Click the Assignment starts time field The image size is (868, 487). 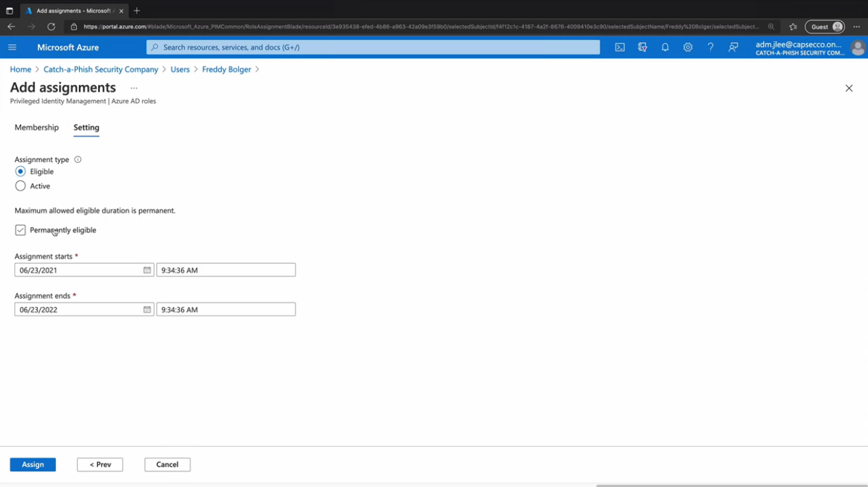[226, 270]
